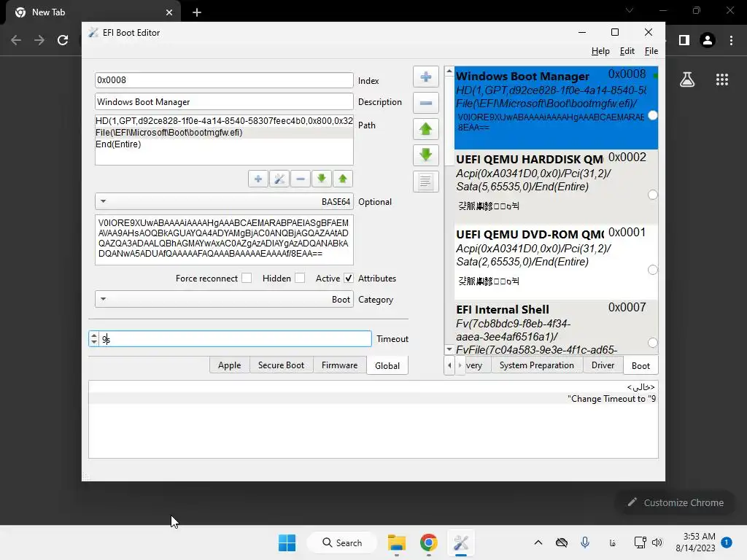Toggle the Hidden checkbox
The height and width of the screenshot is (560, 747).
pyautogui.click(x=300, y=278)
